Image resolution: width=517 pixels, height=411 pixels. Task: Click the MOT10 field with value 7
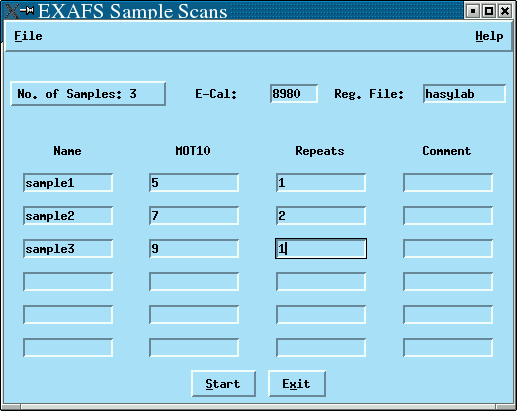click(194, 216)
